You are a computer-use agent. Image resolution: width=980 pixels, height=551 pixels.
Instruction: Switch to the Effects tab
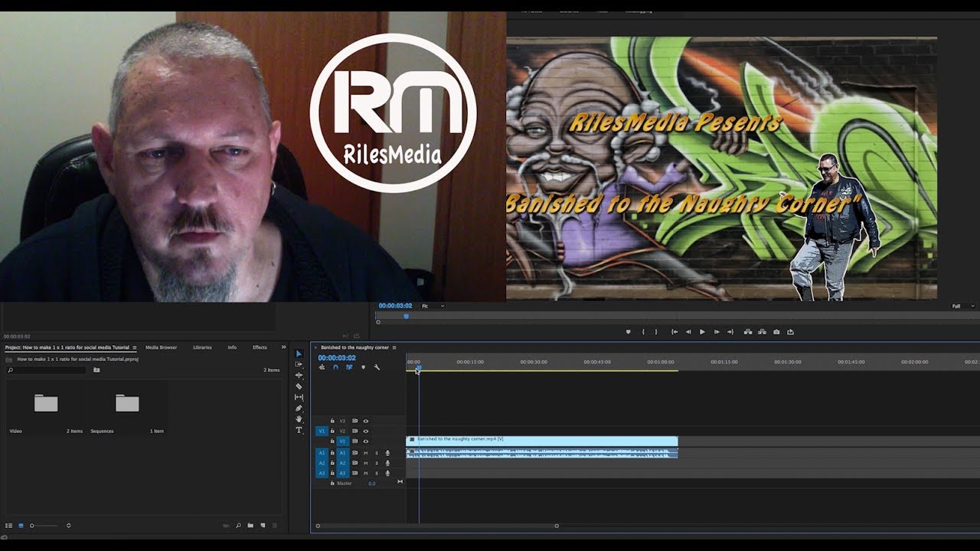pyautogui.click(x=260, y=347)
